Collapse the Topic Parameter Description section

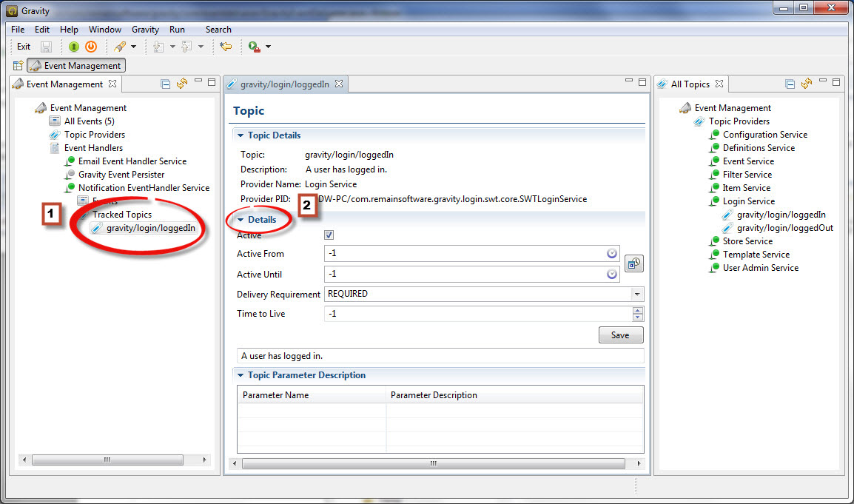pos(241,375)
